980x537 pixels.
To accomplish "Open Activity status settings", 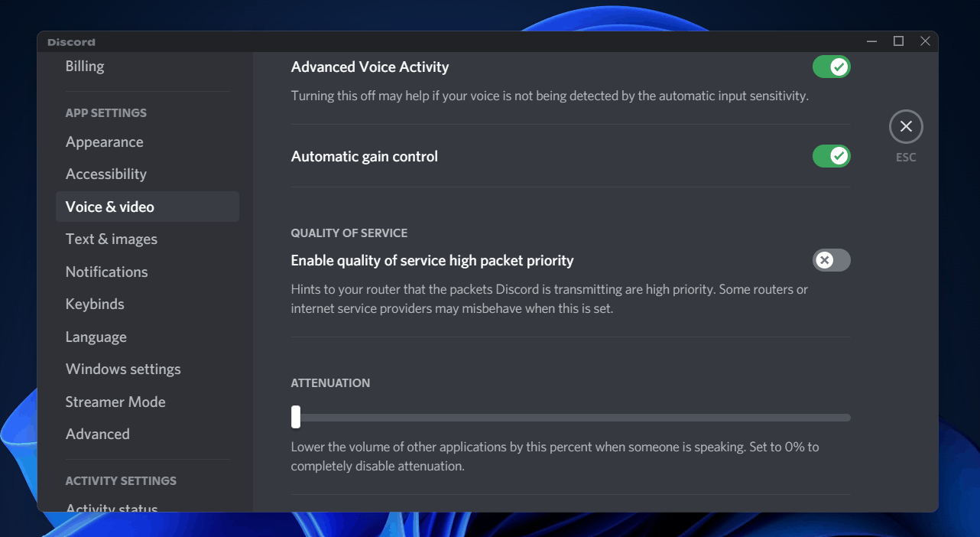I will 112,507.
